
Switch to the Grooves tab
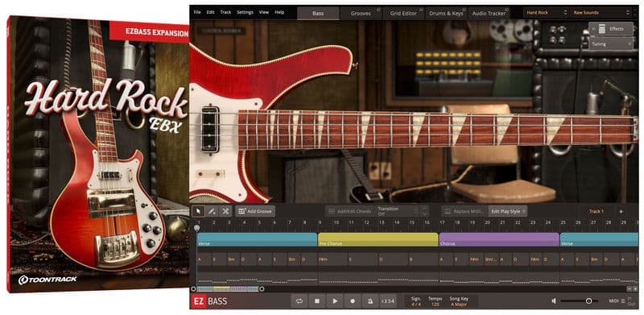pyautogui.click(x=361, y=13)
